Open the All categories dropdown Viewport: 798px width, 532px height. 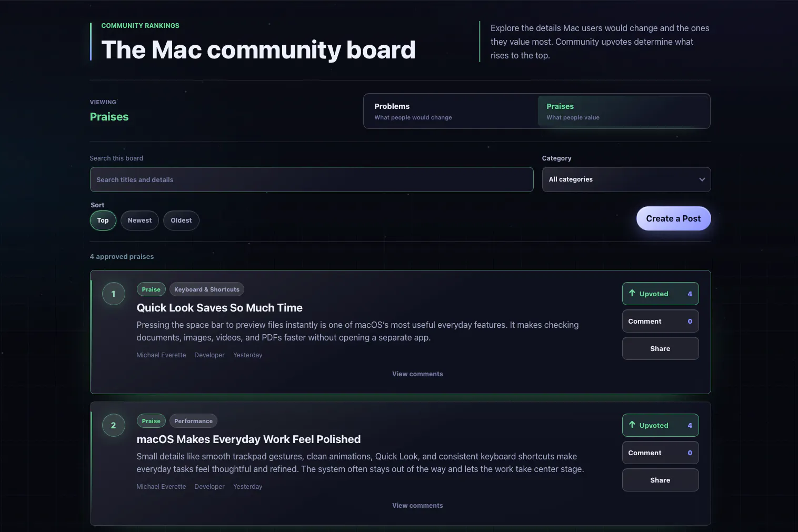coord(626,179)
